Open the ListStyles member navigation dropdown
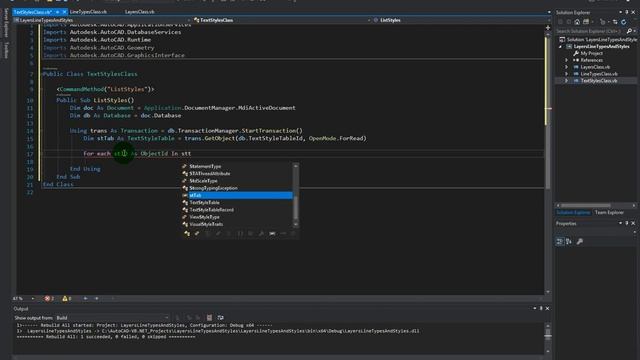The height and width of the screenshot is (360, 640). 549,20
